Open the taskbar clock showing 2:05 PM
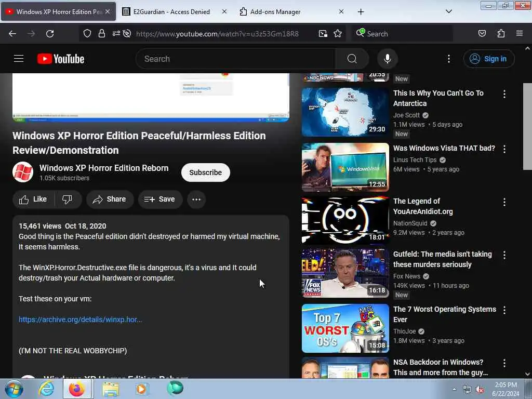This screenshot has height=399, width=532. tap(506, 389)
